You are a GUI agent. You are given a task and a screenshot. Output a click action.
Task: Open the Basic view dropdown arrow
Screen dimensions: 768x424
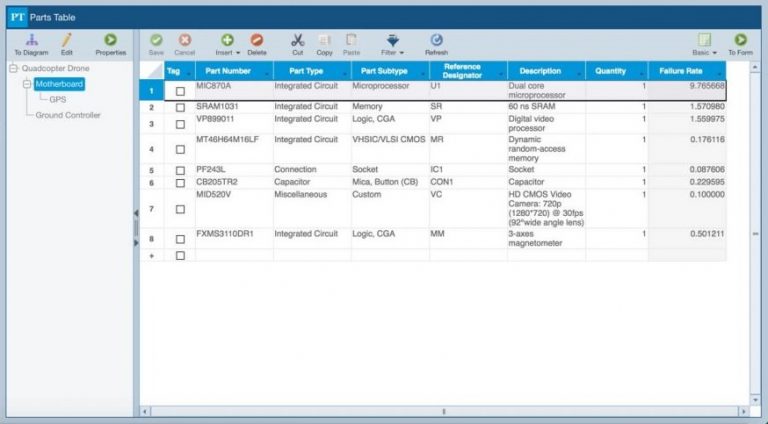(715, 53)
